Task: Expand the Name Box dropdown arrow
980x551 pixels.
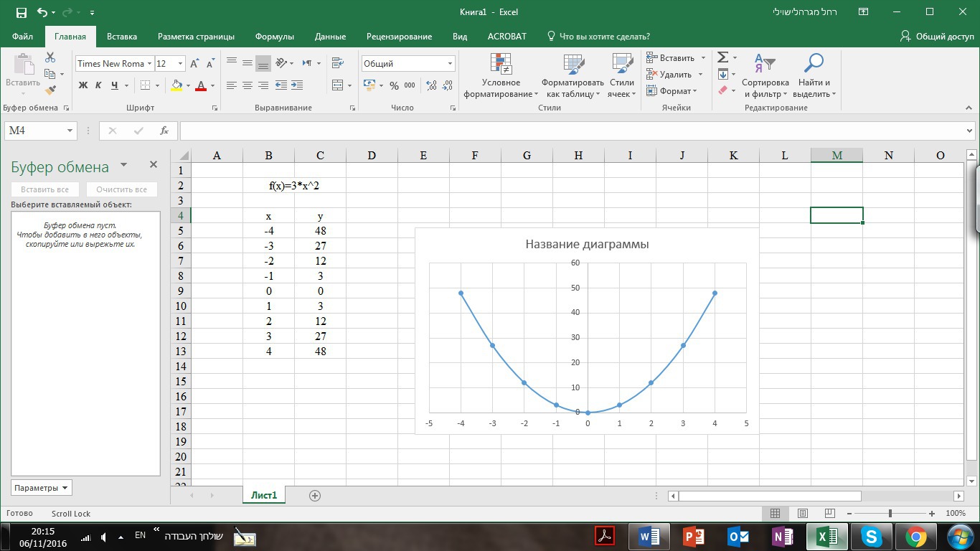Action: 70,131
